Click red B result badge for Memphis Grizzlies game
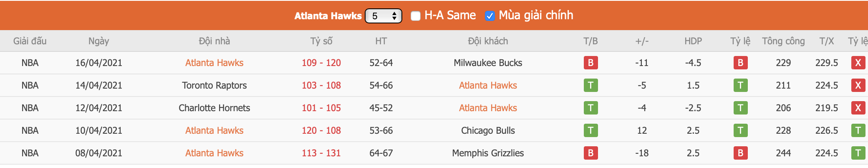 click(590, 153)
